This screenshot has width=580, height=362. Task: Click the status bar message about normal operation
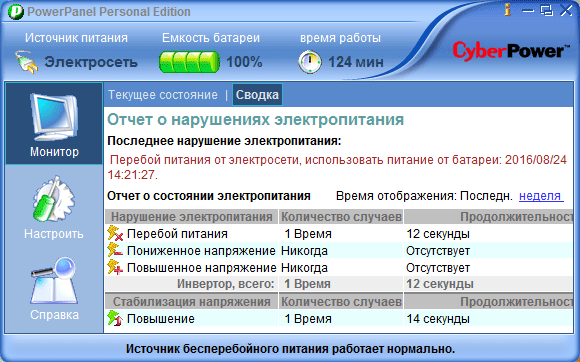point(290,348)
